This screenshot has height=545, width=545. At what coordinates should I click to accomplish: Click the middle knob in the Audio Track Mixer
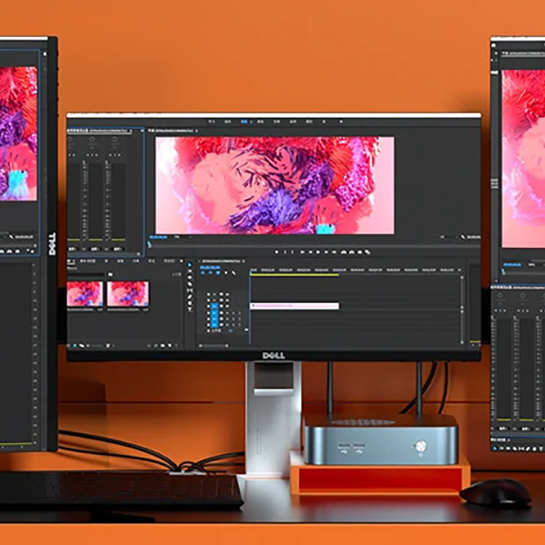pyautogui.click(x=92, y=140)
